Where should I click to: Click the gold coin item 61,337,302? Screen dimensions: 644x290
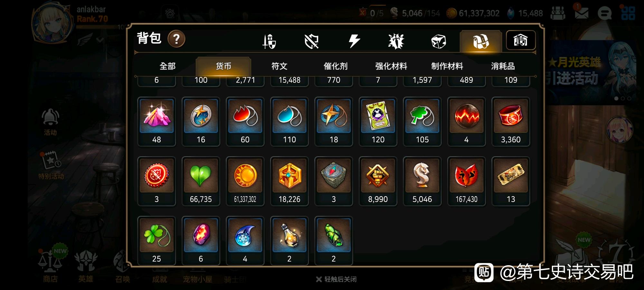click(245, 181)
